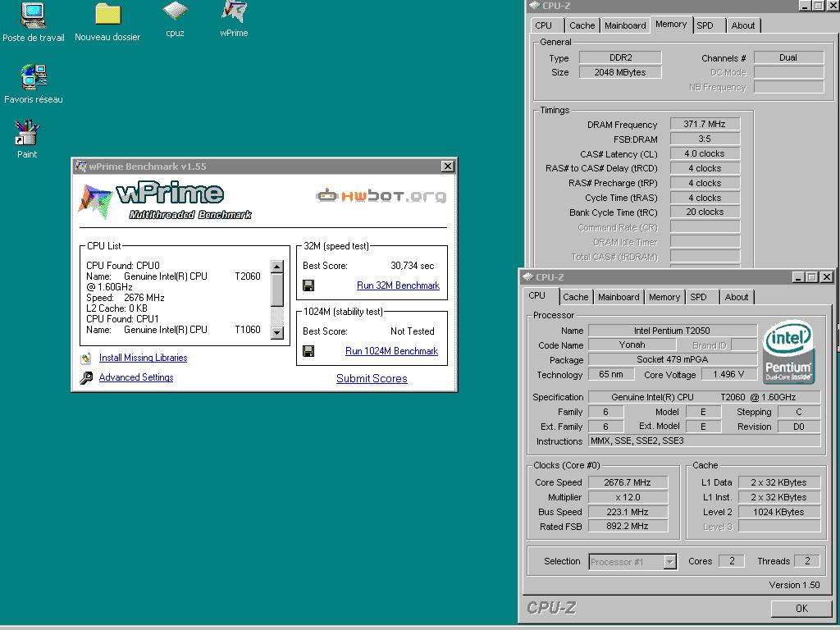Click the FSB:DRAM 3:5 field

705,139
